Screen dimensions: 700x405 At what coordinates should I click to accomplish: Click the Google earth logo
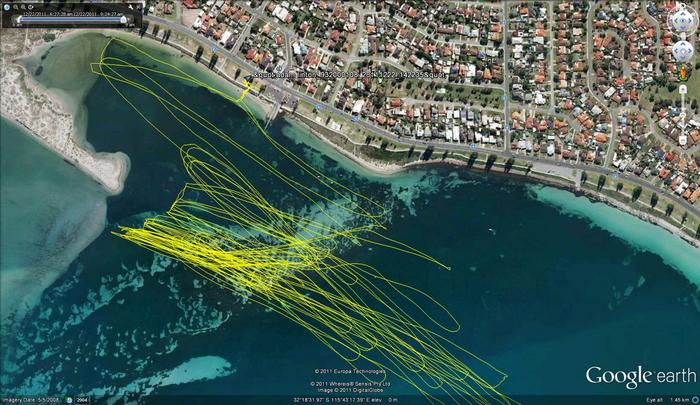tap(640, 377)
